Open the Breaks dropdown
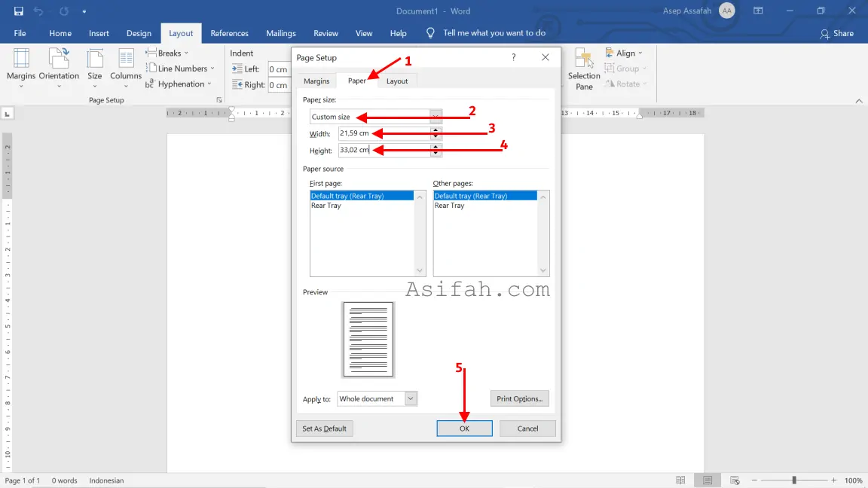Image resolution: width=868 pixels, height=488 pixels. coord(167,53)
